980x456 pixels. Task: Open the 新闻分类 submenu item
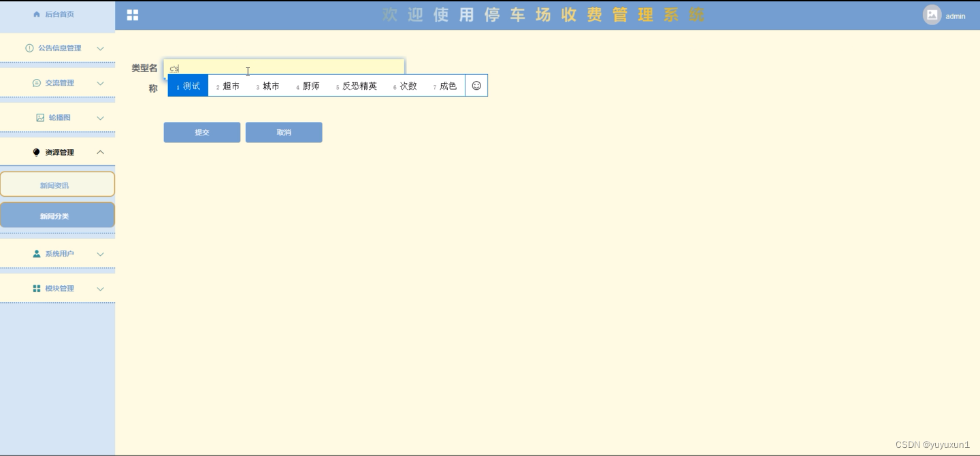click(57, 215)
